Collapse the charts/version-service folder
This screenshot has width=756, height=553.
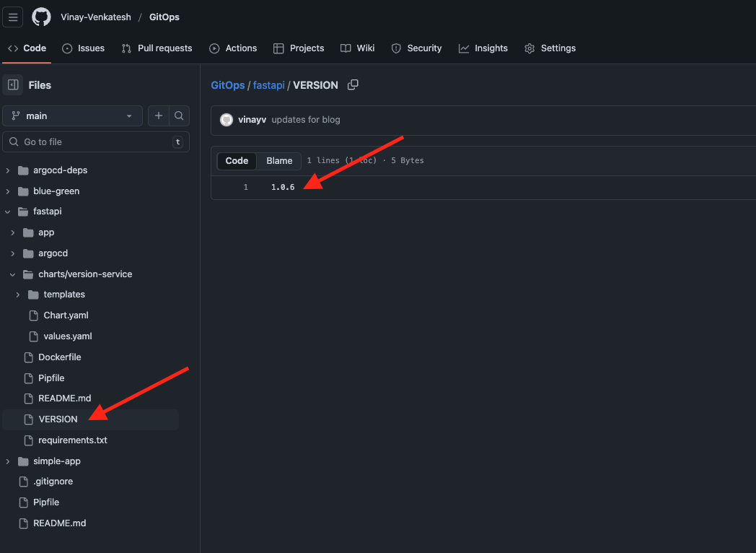tap(13, 274)
